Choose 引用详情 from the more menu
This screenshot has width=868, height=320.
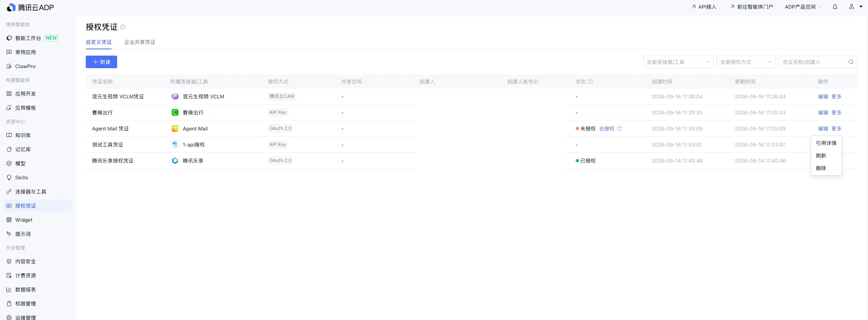(x=826, y=143)
